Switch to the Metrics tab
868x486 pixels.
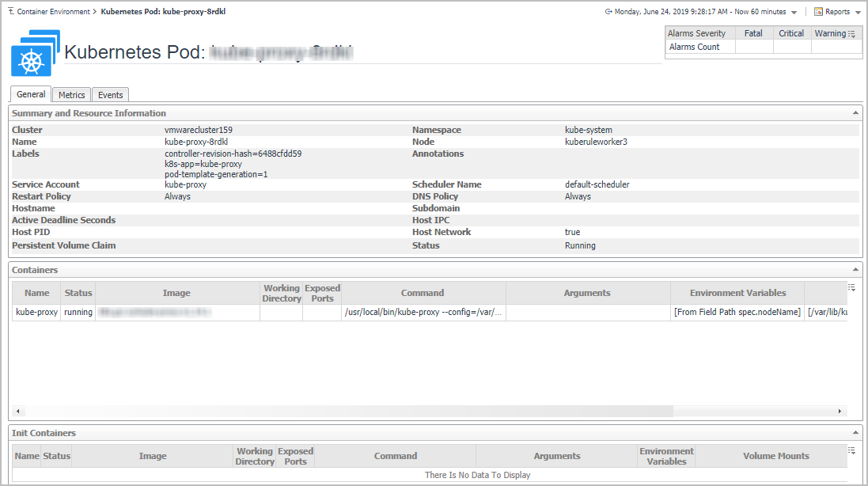[72, 95]
